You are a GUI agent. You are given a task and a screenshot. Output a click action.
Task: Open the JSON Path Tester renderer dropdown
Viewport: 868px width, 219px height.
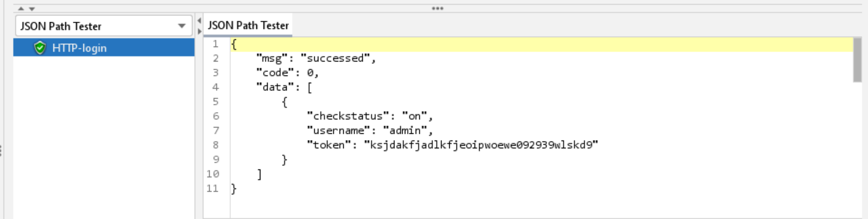pyautogui.click(x=103, y=26)
